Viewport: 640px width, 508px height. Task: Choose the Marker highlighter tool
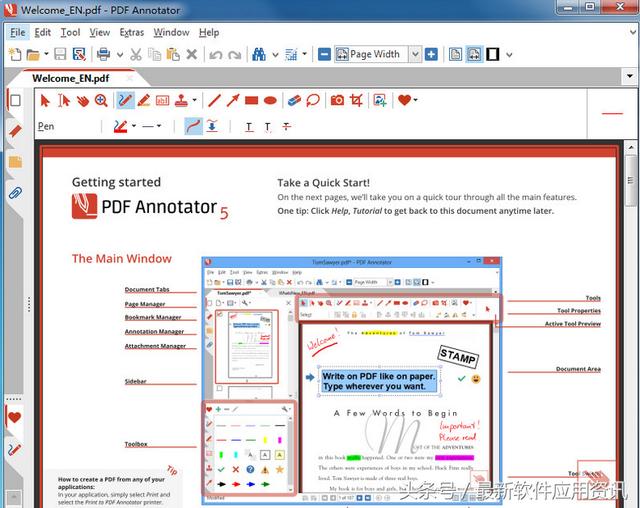(x=144, y=100)
